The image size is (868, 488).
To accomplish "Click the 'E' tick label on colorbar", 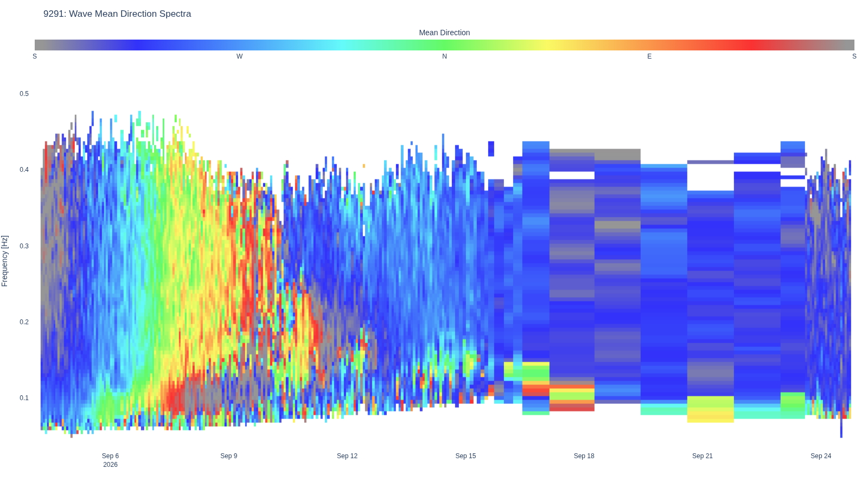I will pyautogui.click(x=649, y=56).
